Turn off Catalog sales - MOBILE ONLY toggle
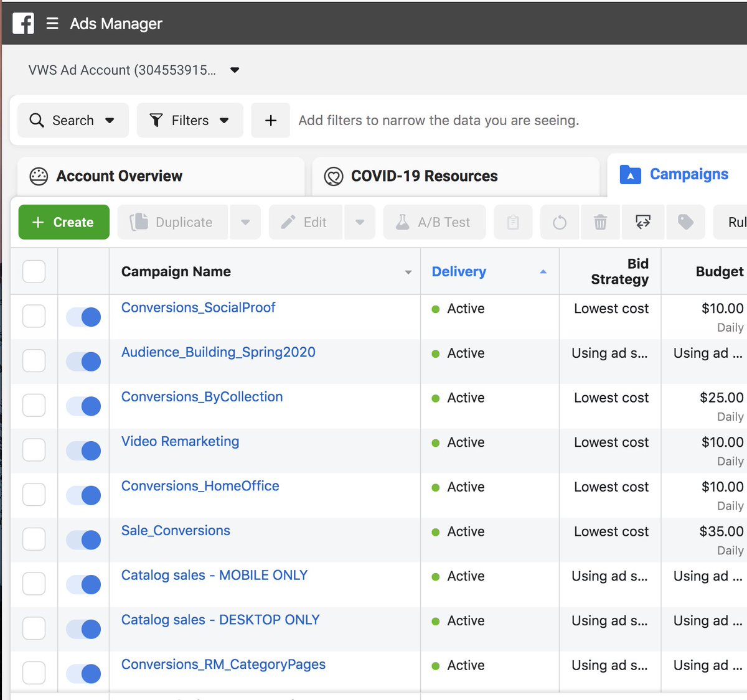This screenshot has height=700, width=747. pos(83,584)
